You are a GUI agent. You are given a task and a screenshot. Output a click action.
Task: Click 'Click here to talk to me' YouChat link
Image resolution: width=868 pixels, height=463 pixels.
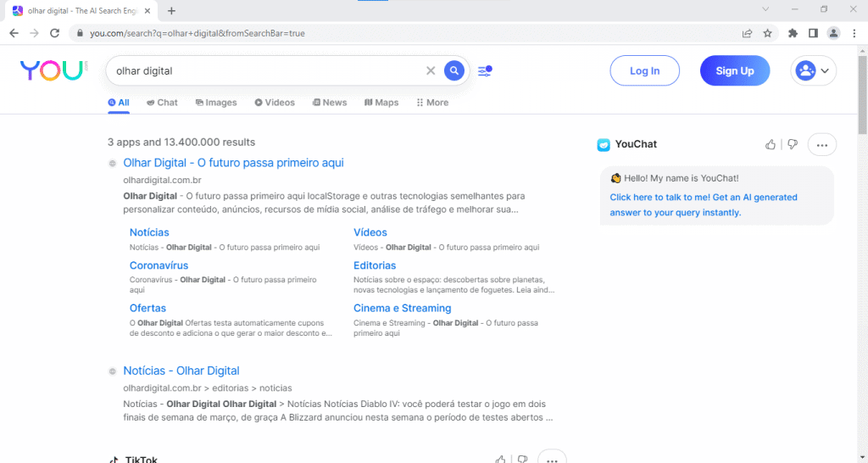[704, 205]
